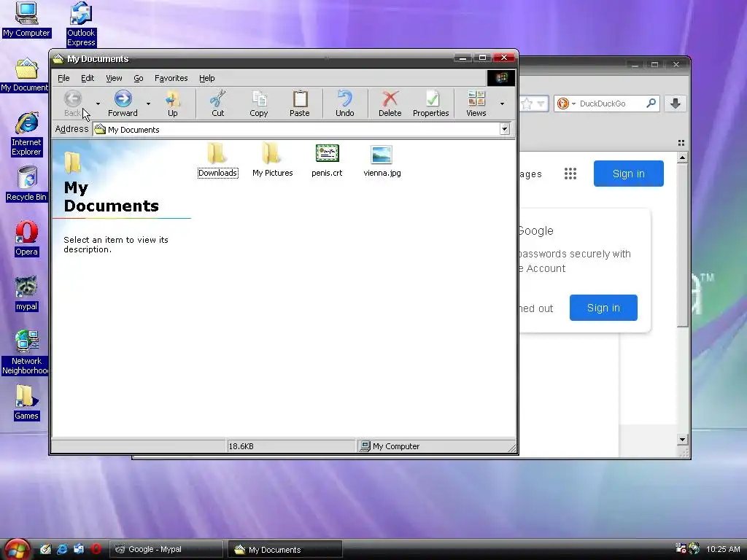Launch Internet Explorer from quick launch
This screenshot has height=560, width=747.
pos(63,549)
